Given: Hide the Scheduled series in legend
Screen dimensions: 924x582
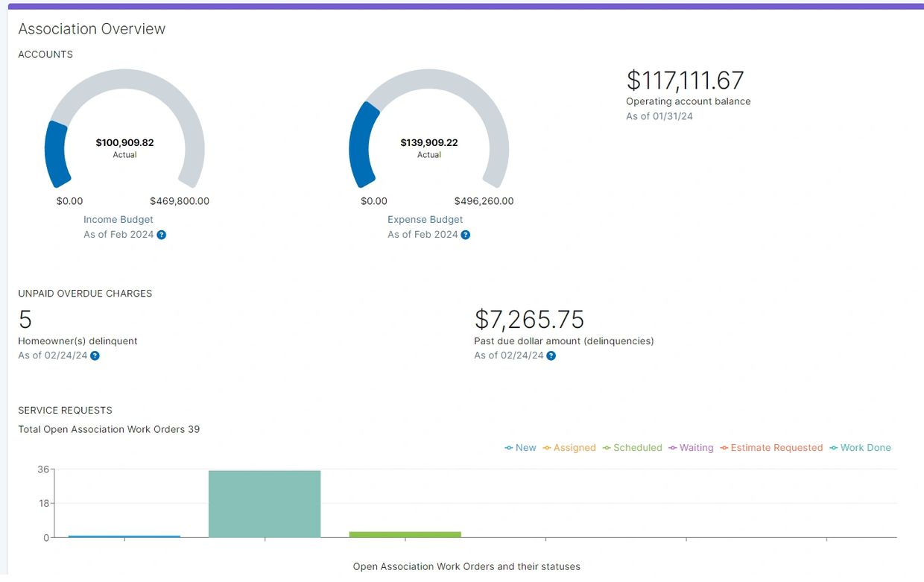Looking at the screenshot, I should (x=632, y=448).
